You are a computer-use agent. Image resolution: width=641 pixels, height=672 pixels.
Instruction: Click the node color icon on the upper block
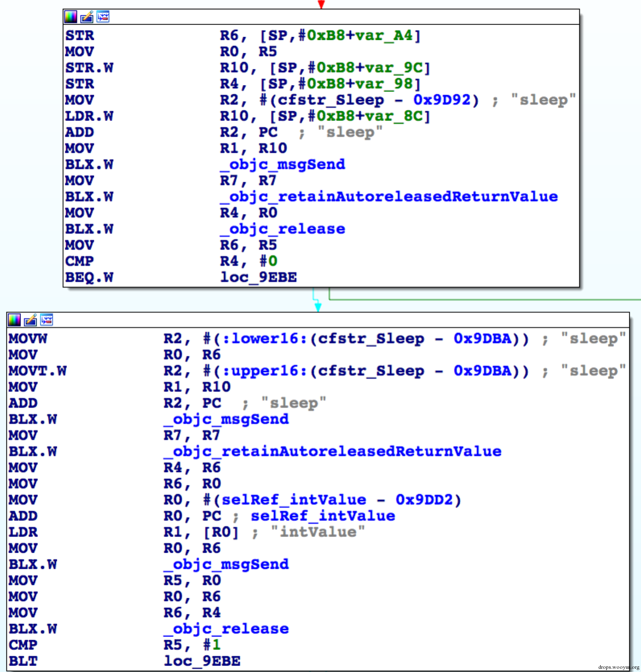[x=70, y=17]
